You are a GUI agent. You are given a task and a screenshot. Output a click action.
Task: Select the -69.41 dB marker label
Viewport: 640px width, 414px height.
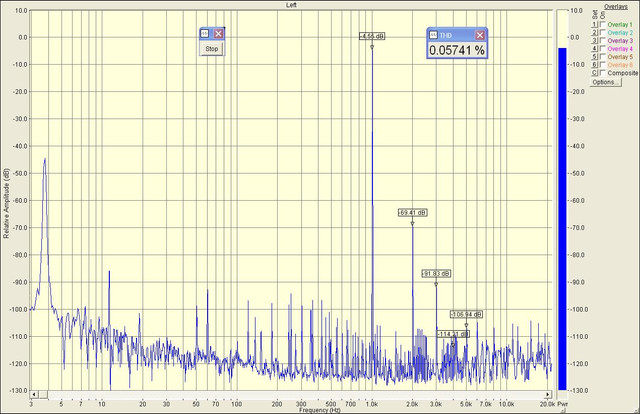[412, 213]
